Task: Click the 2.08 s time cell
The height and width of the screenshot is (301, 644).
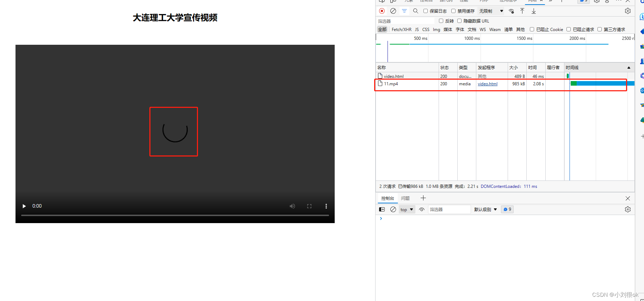Action: pyautogui.click(x=538, y=84)
